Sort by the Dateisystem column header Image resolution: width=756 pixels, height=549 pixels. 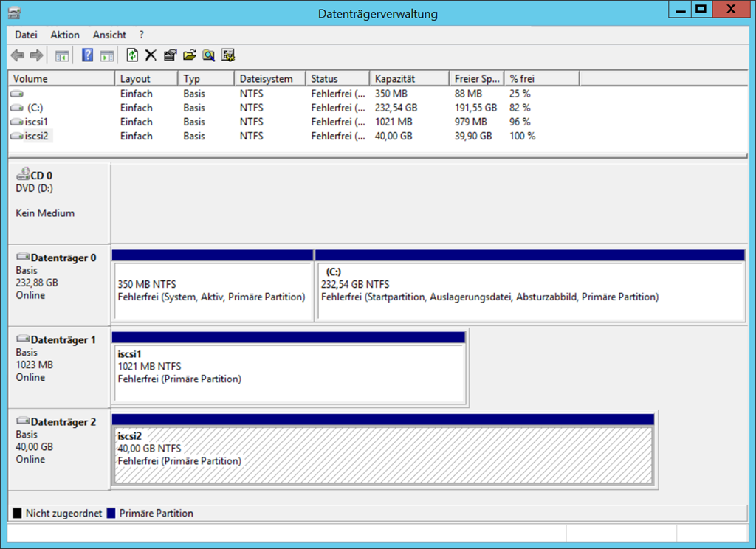(x=270, y=78)
